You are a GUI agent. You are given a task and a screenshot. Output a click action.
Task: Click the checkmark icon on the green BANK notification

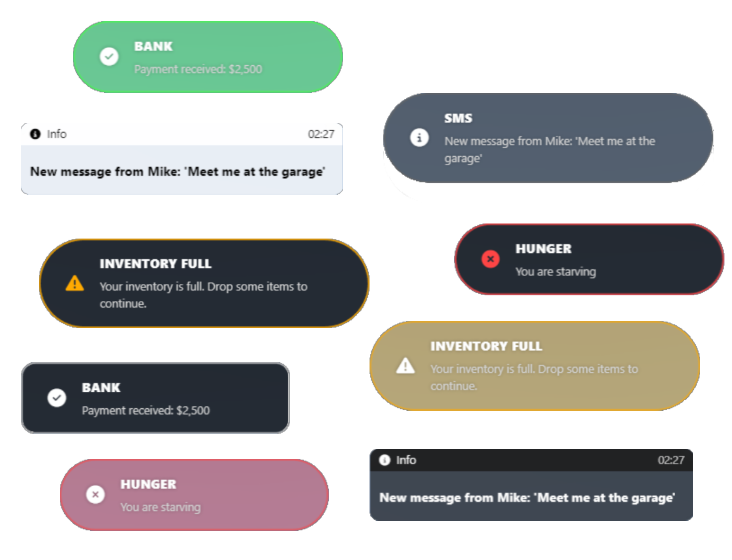point(109,57)
